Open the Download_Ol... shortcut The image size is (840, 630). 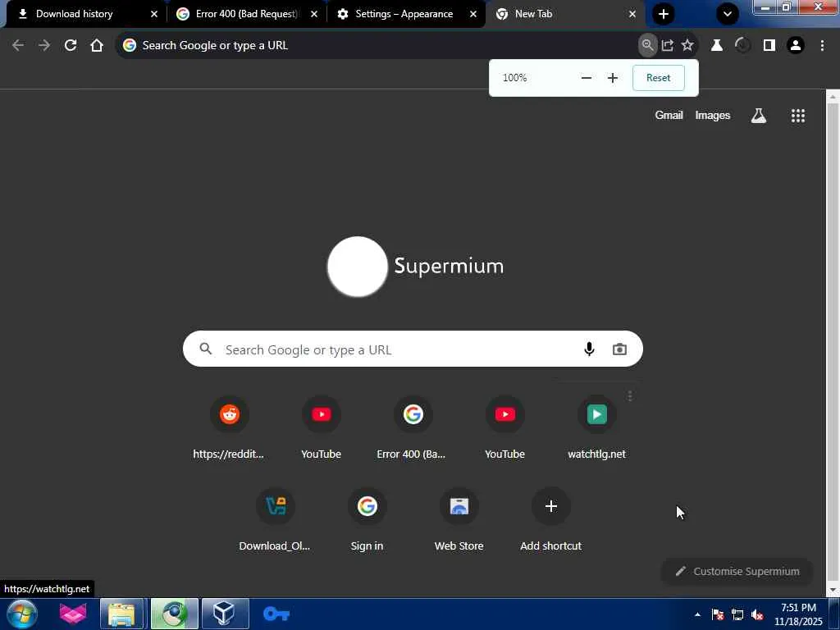(x=275, y=519)
